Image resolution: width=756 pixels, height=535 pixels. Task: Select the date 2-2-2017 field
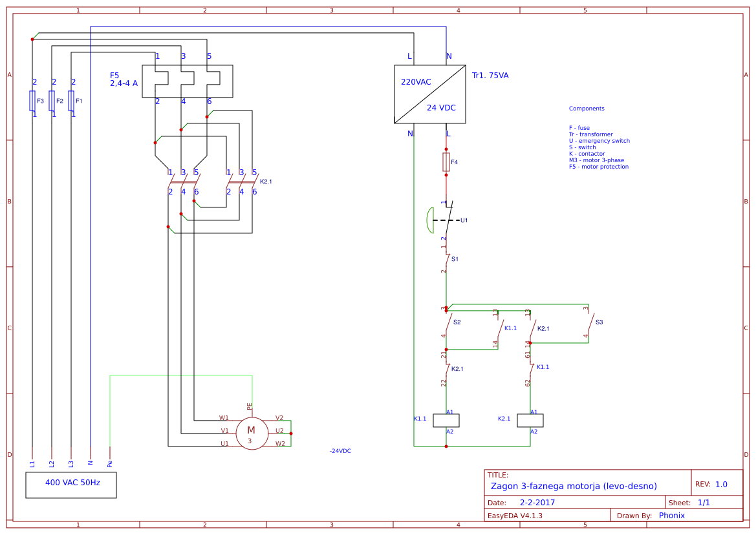coord(537,501)
